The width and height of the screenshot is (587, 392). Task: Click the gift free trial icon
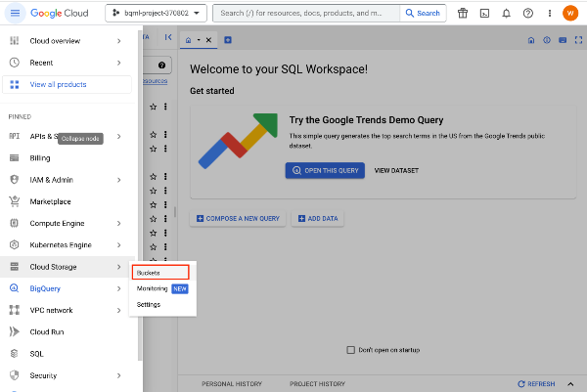click(x=463, y=14)
